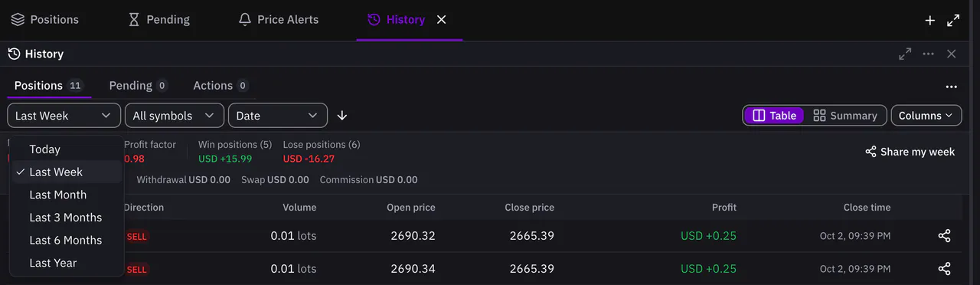This screenshot has height=285, width=980.
Task: Click the open price 2690.32 cell
Action: pos(413,236)
